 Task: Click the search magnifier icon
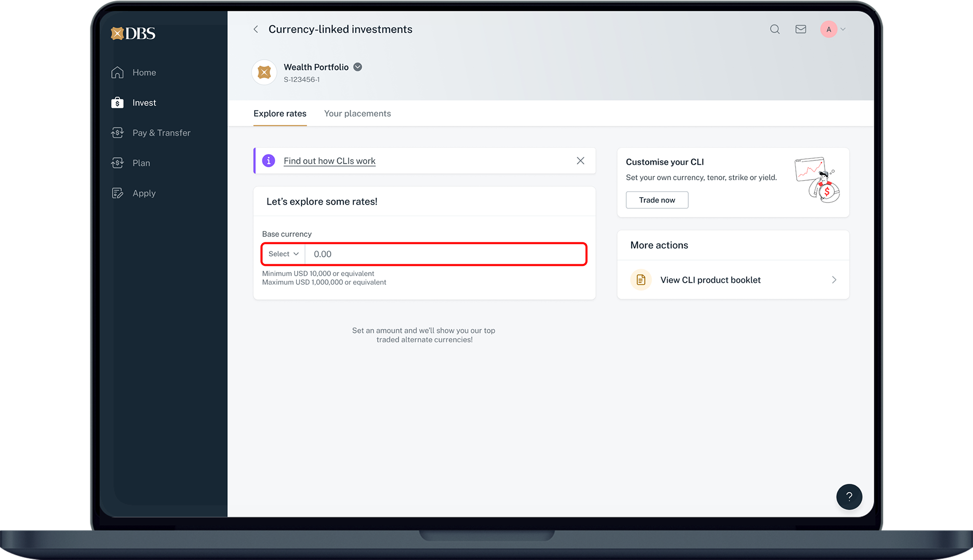[x=774, y=29]
